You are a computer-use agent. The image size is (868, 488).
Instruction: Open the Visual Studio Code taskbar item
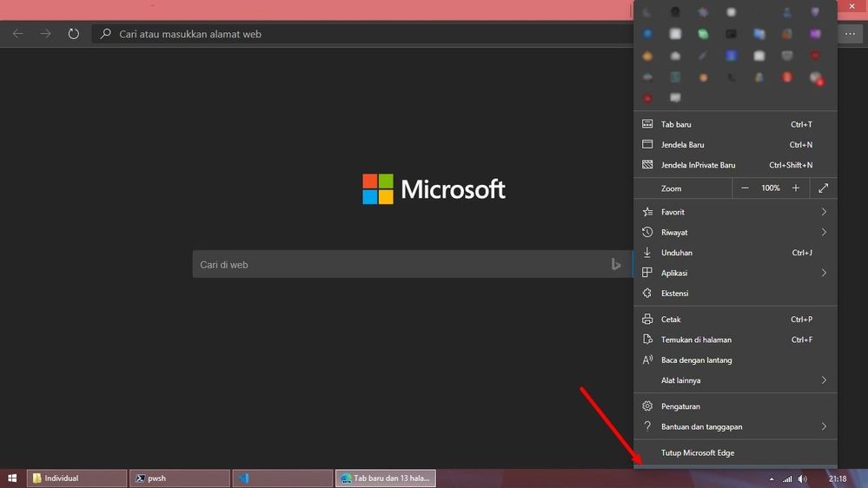282,478
